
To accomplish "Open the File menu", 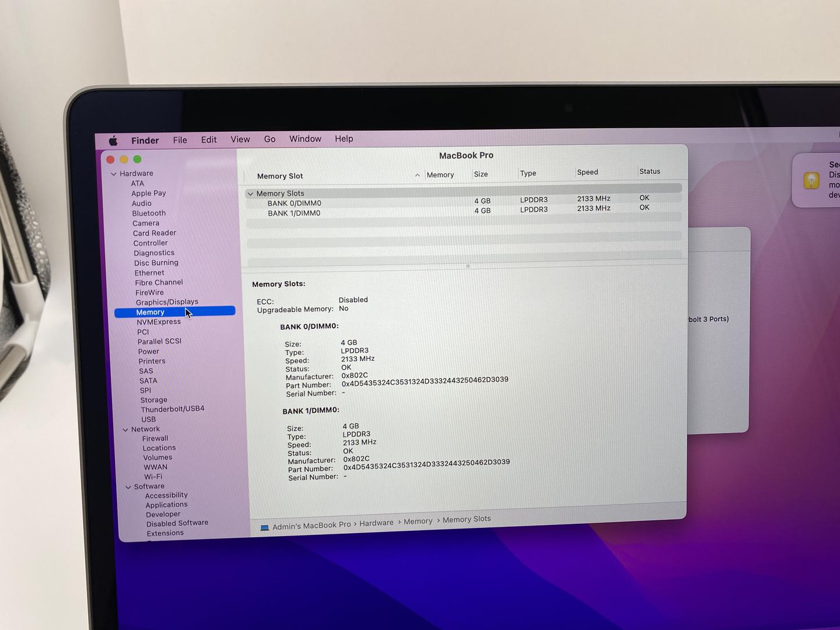I will [180, 140].
